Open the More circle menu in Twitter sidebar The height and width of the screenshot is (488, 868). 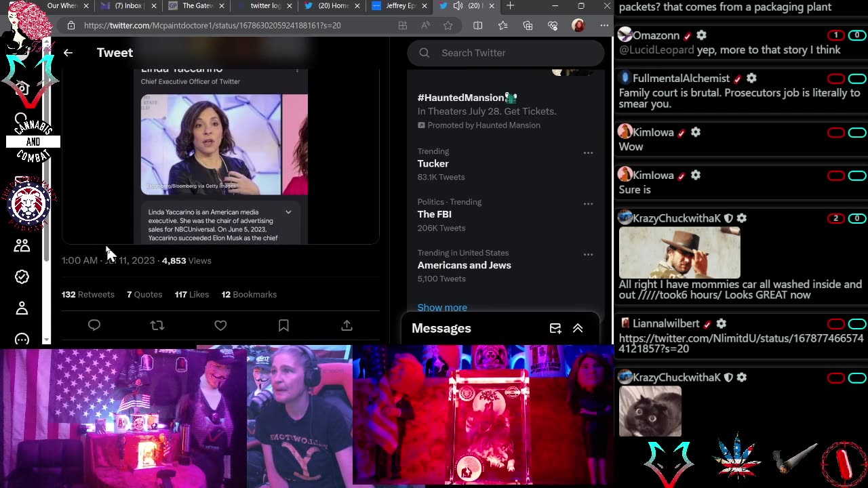pyautogui.click(x=22, y=339)
